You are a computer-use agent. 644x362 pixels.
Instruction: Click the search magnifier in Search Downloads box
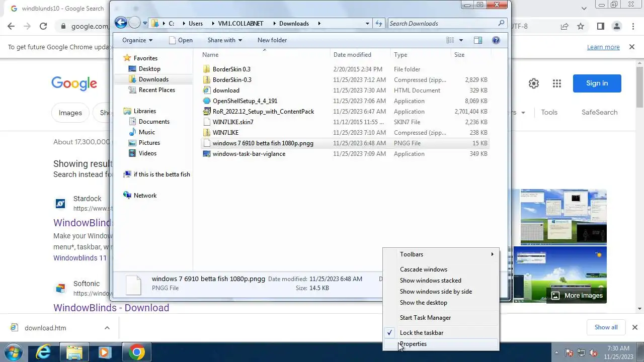tap(501, 23)
